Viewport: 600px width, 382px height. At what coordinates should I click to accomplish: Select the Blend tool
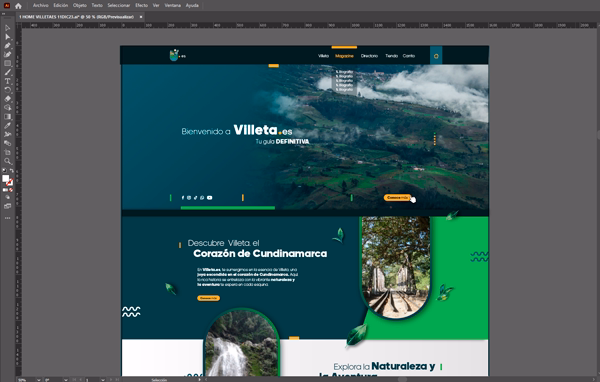[7, 143]
